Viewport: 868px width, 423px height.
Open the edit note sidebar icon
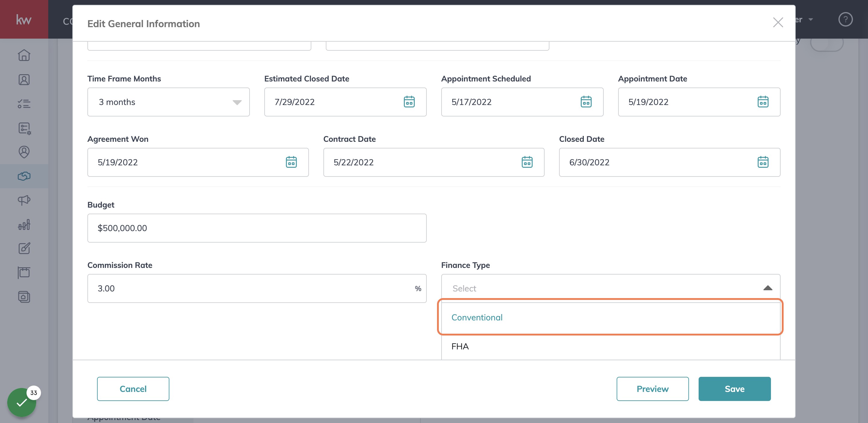(24, 249)
